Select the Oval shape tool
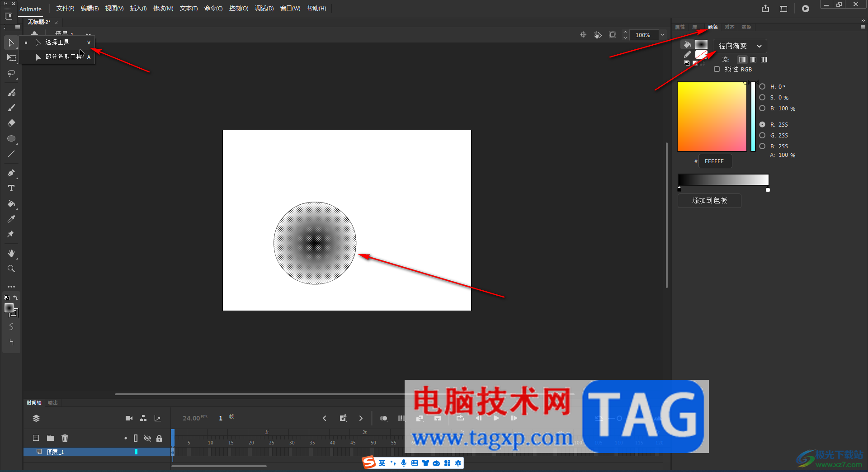This screenshot has width=868, height=472. (x=11, y=138)
